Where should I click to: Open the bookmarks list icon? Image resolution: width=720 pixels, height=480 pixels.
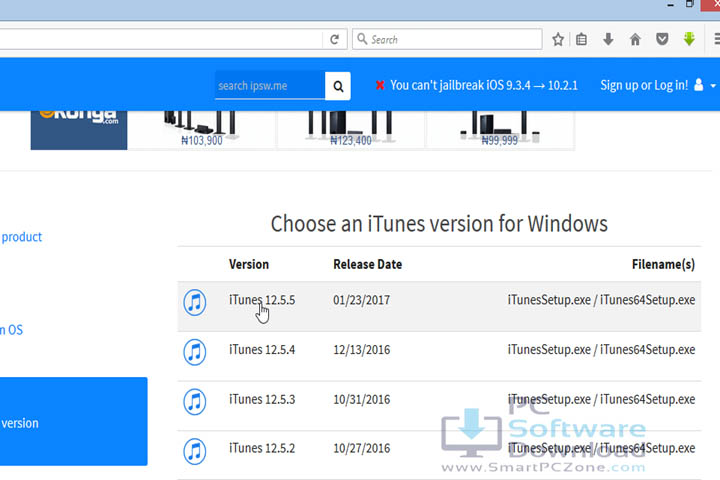click(x=581, y=40)
